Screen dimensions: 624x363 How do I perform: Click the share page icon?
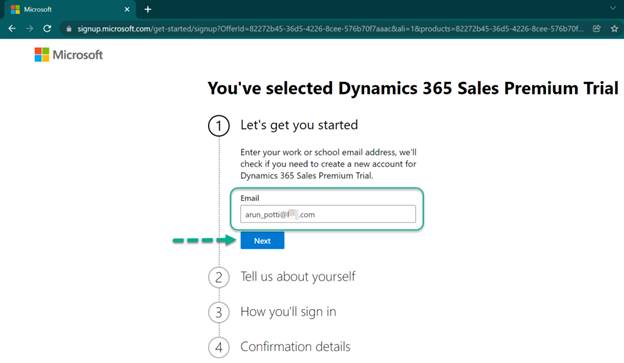596,29
